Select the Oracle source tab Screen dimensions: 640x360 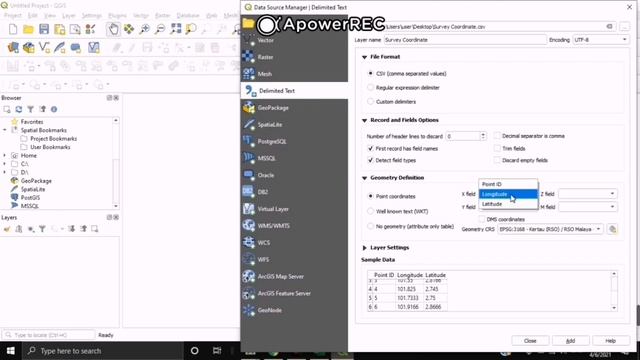point(294,175)
